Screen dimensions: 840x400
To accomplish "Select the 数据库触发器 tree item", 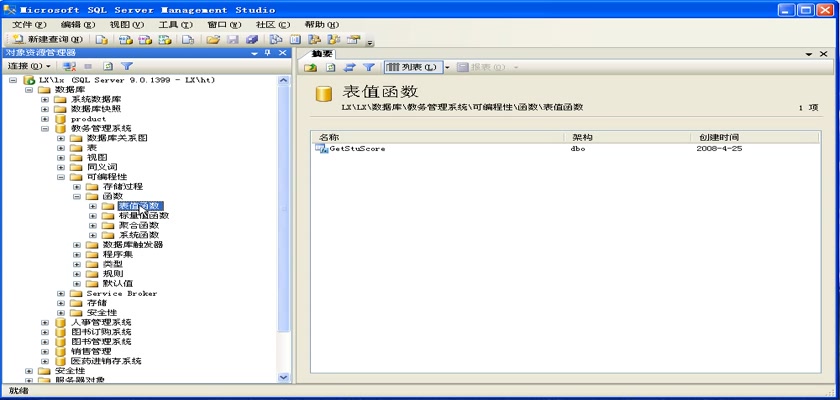I will 132,245.
